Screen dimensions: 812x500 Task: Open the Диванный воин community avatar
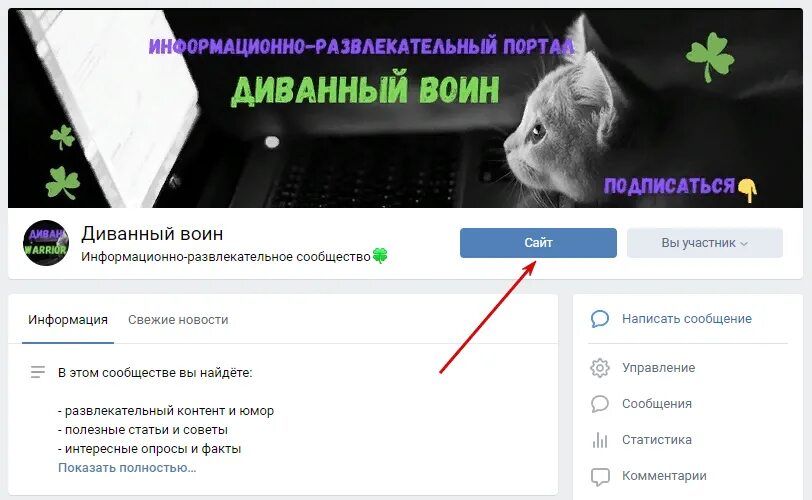pyautogui.click(x=46, y=243)
